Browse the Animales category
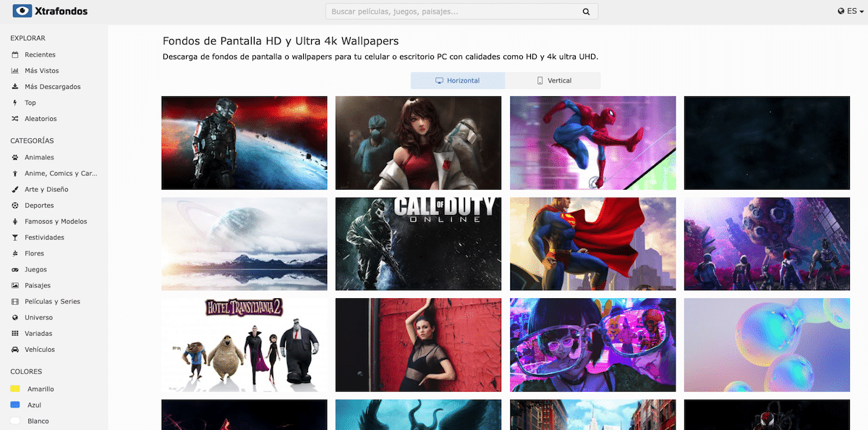The image size is (868, 430). [39, 157]
